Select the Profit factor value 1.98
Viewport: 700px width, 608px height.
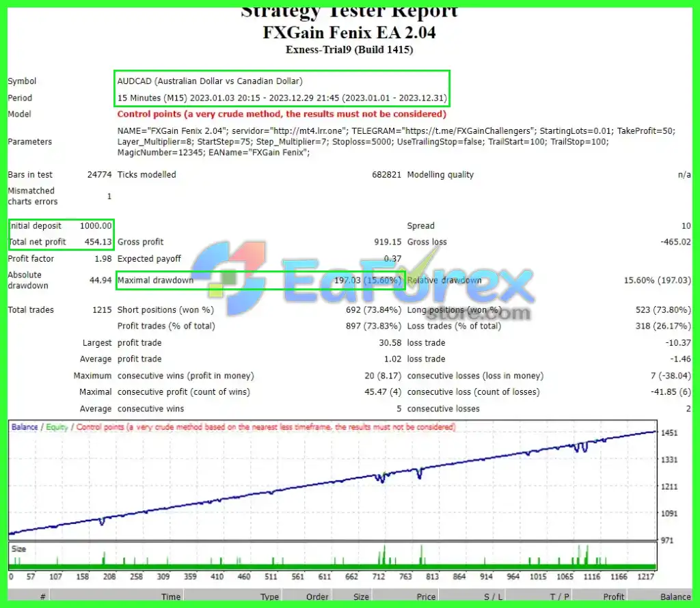pyautogui.click(x=103, y=259)
